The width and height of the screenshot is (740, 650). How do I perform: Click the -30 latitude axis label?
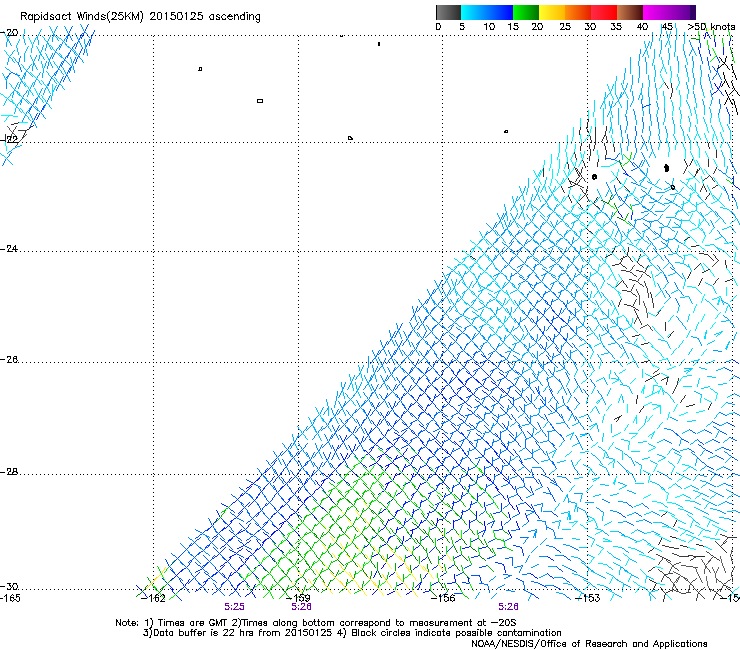[10, 586]
